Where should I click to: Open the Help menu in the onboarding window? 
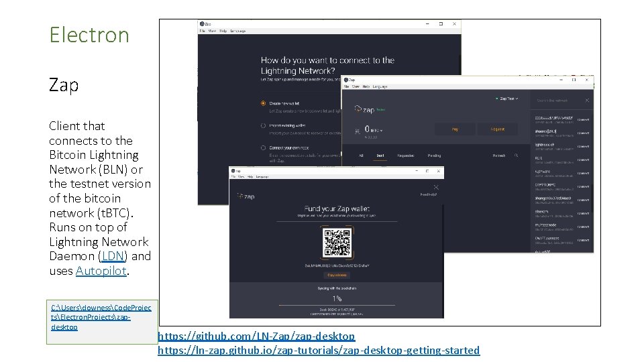[x=223, y=31]
